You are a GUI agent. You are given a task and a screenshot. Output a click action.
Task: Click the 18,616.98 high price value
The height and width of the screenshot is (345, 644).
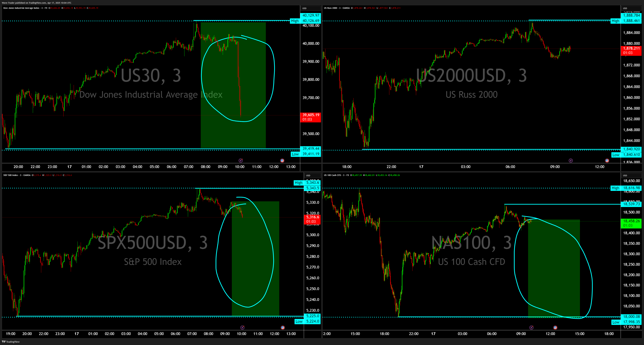[x=631, y=188]
